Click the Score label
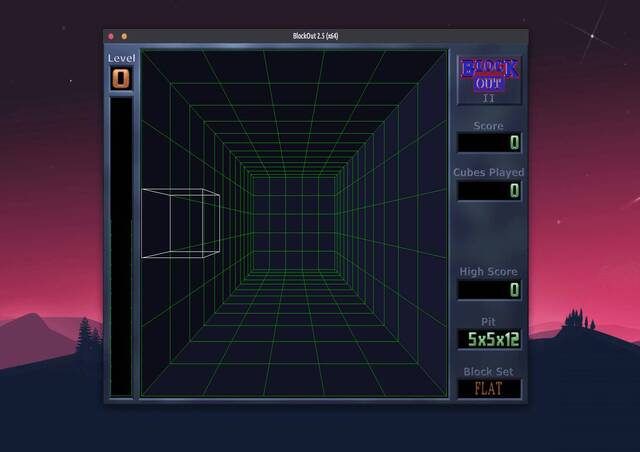The height and width of the screenshot is (452, 640). (x=488, y=126)
